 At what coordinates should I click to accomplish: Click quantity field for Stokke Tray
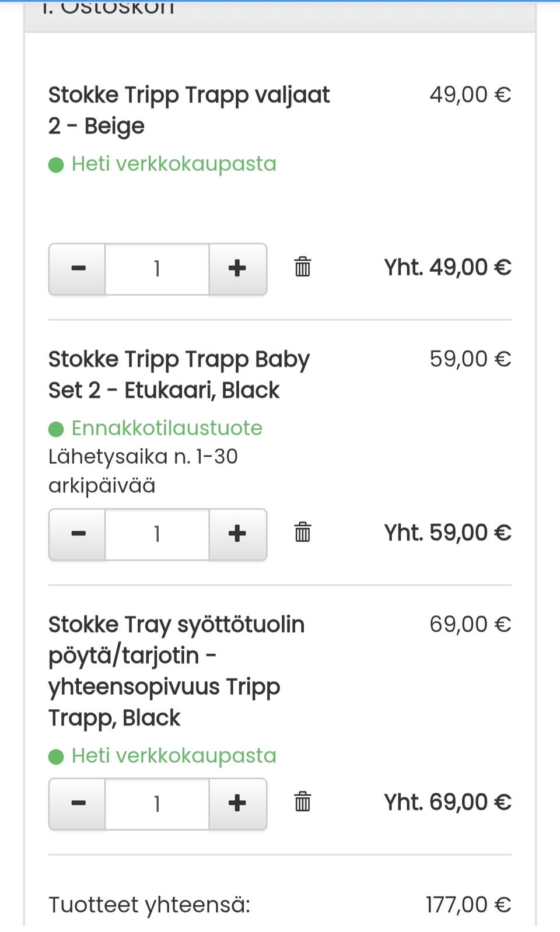157,804
